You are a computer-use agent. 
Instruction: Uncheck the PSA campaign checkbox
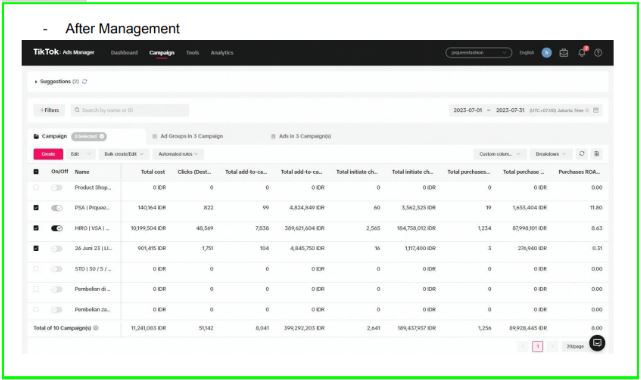36,208
